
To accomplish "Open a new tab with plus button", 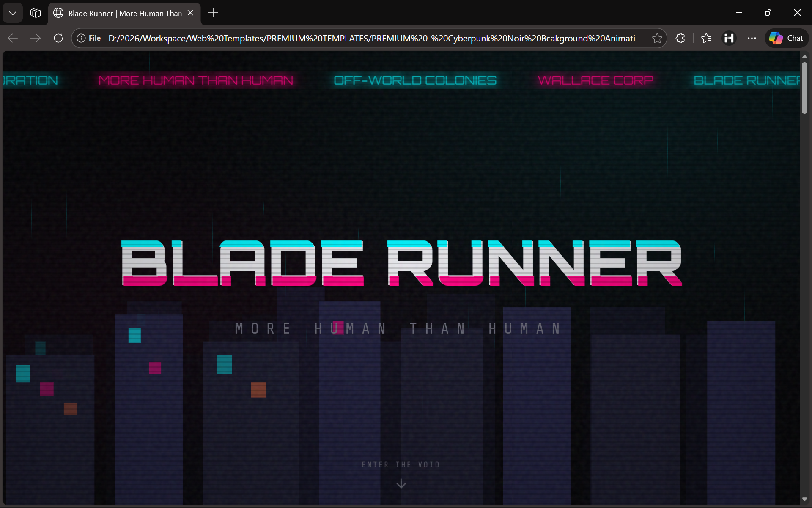I will click(213, 13).
